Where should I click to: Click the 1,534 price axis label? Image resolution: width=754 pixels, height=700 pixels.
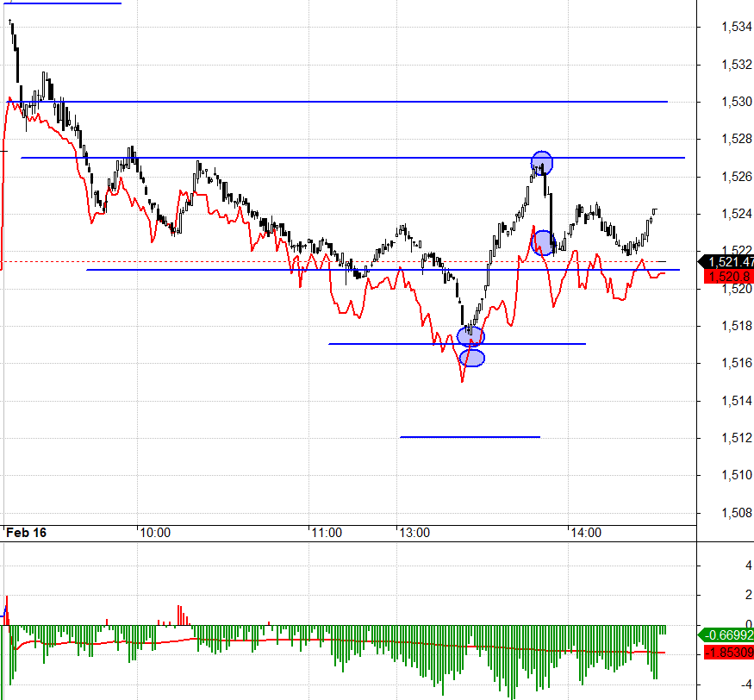point(735,28)
